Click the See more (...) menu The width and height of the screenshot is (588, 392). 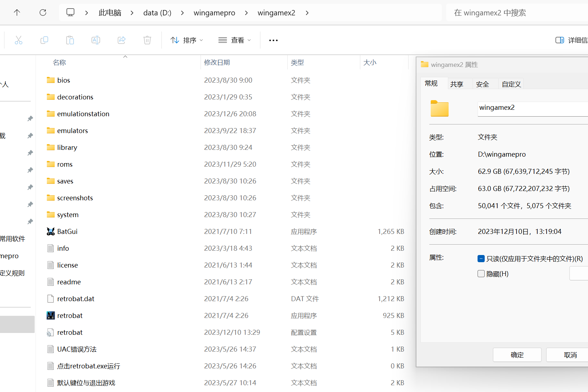point(273,40)
